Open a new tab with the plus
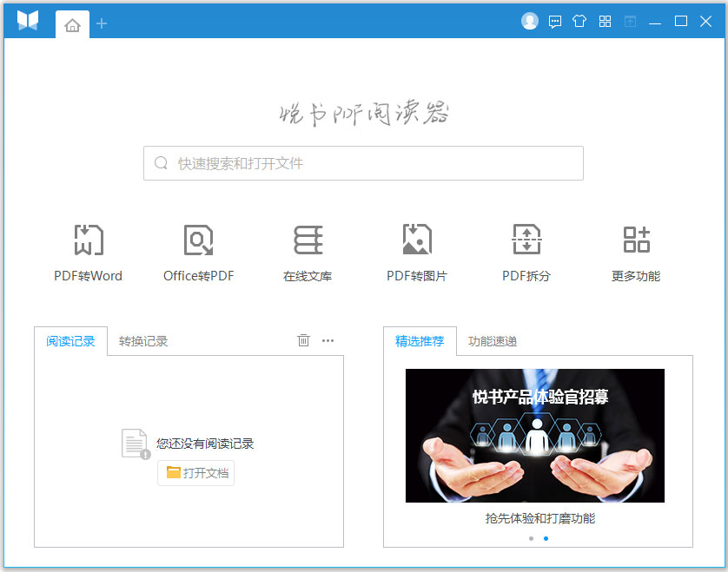 (x=102, y=24)
